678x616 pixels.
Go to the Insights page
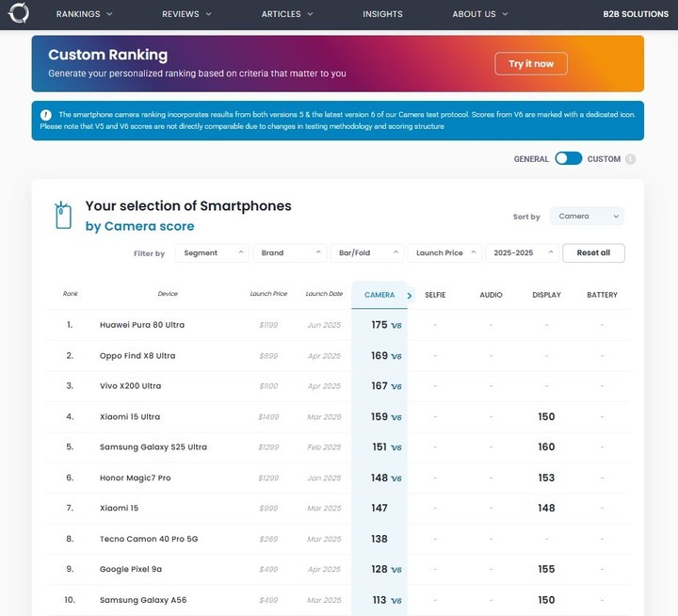click(x=382, y=14)
